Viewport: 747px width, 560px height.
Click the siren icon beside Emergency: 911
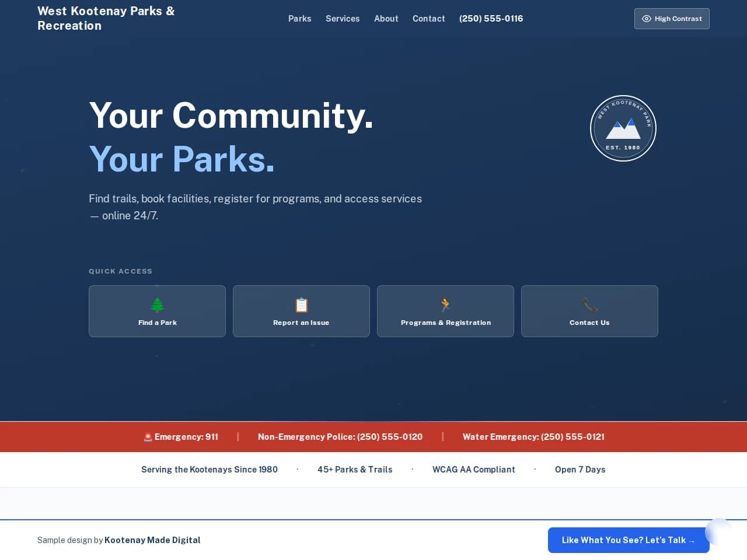tap(148, 436)
